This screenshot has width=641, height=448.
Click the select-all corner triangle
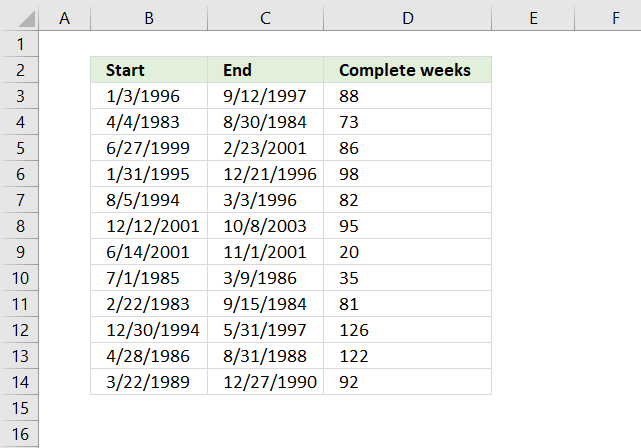click(x=27, y=19)
